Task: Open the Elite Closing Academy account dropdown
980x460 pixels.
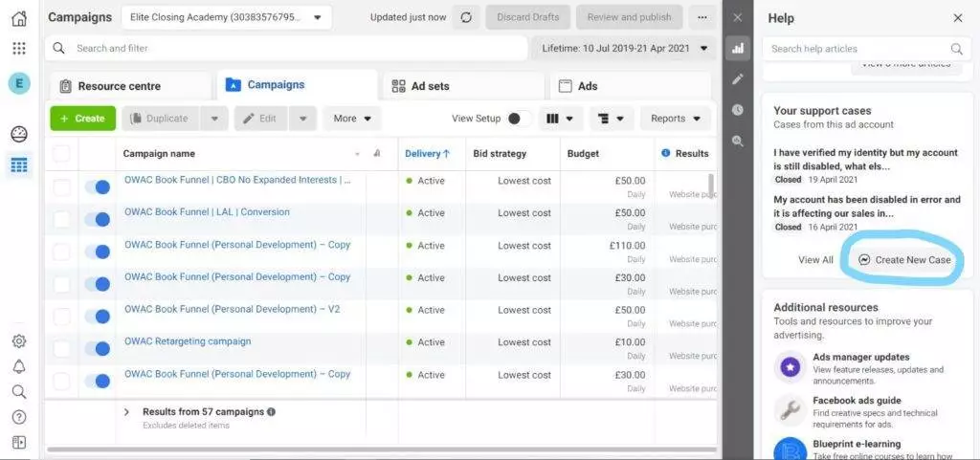Action: coord(227,17)
